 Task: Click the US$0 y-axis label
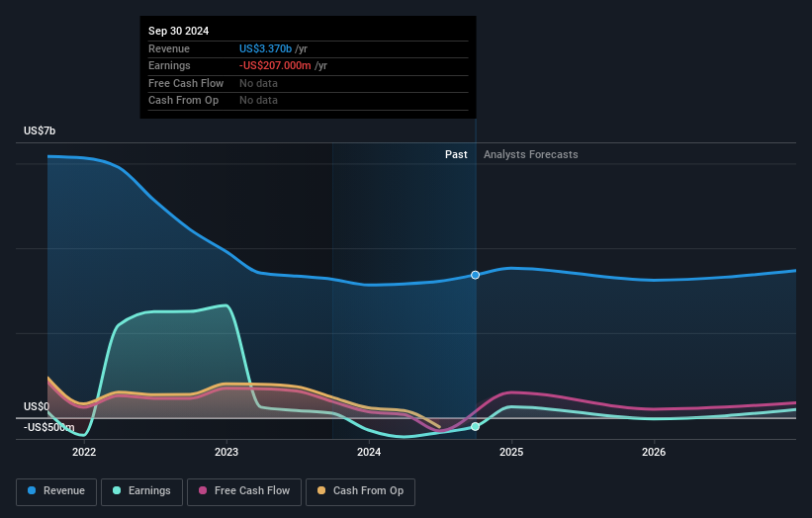37,406
